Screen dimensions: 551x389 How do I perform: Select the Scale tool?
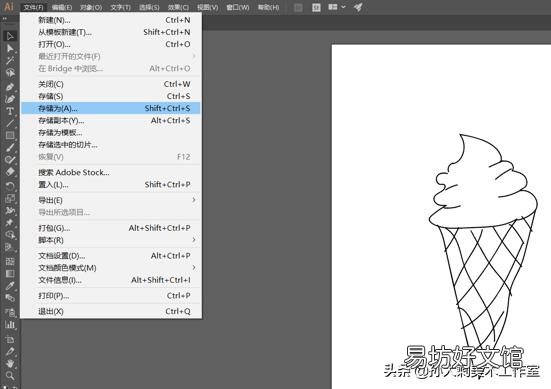point(10,198)
